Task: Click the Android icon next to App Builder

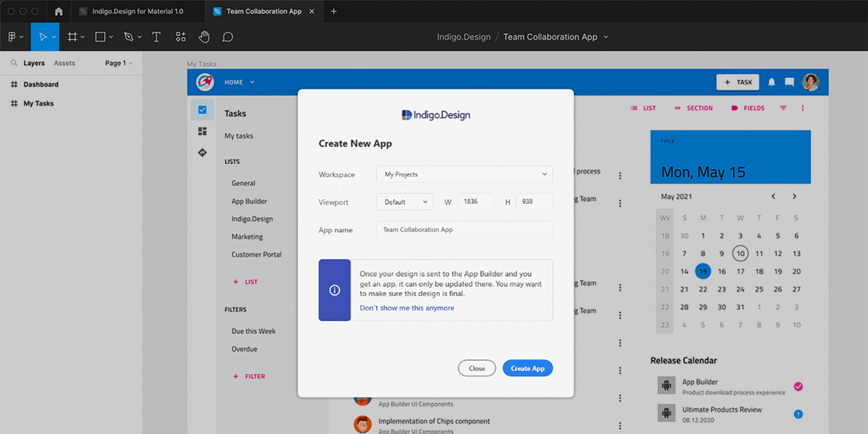Action: 666,385
